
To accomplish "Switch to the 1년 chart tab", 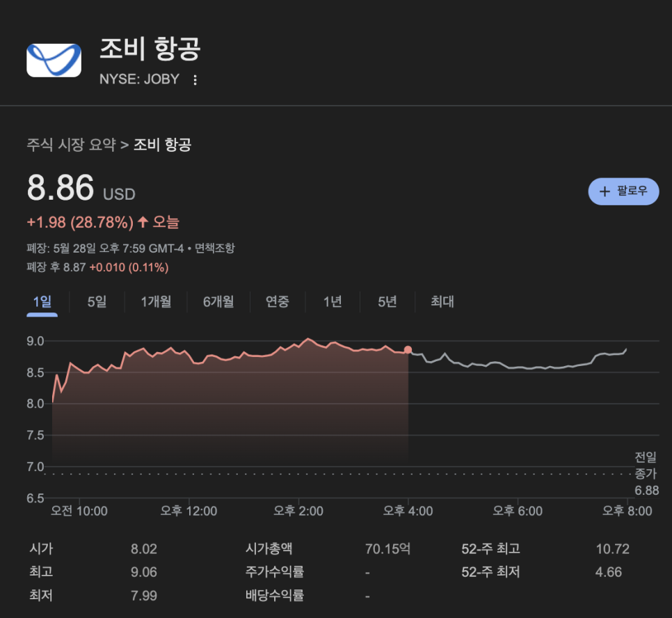I will click(x=333, y=302).
